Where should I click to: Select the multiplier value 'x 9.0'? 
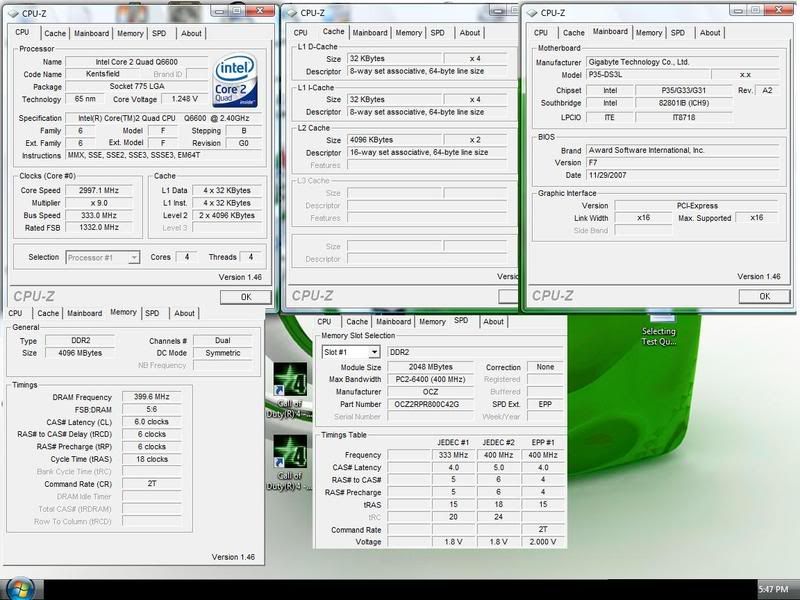click(99, 203)
